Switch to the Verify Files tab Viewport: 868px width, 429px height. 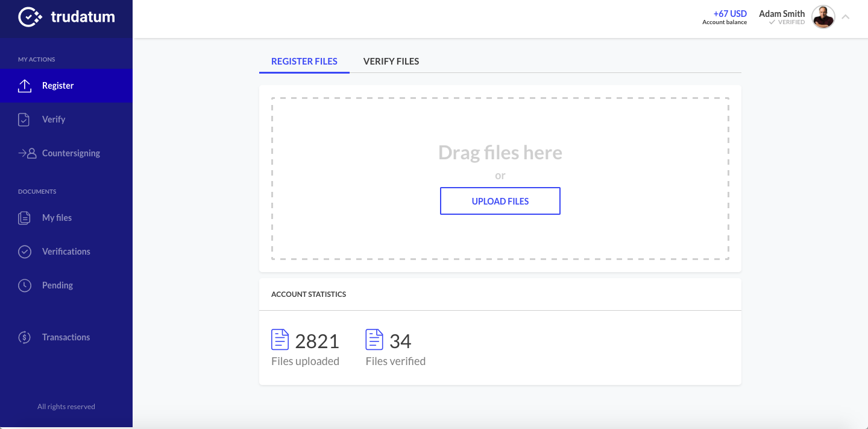(x=391, y=61)
